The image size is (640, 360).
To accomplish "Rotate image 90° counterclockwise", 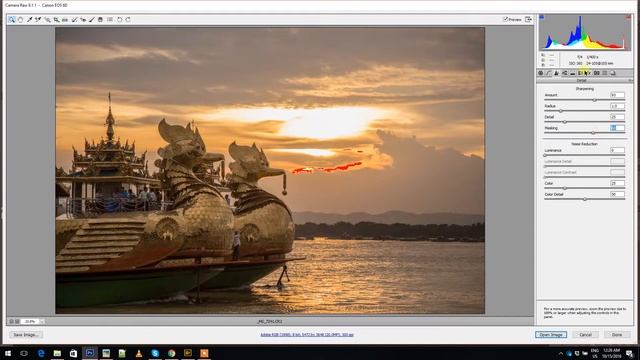I will tap(120, 20).
